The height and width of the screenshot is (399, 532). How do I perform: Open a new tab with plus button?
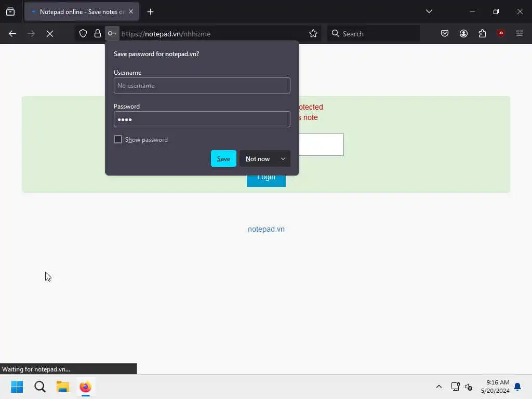point(150,12)
